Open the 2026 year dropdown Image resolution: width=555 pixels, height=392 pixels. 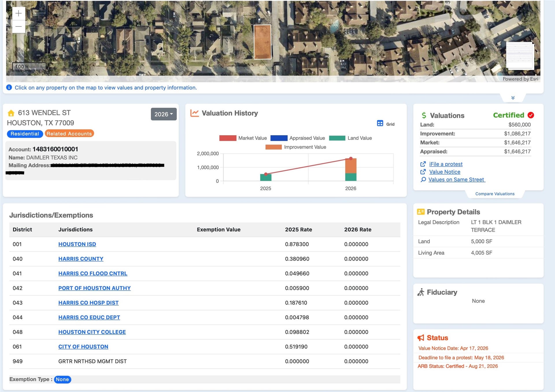point(164,114)
